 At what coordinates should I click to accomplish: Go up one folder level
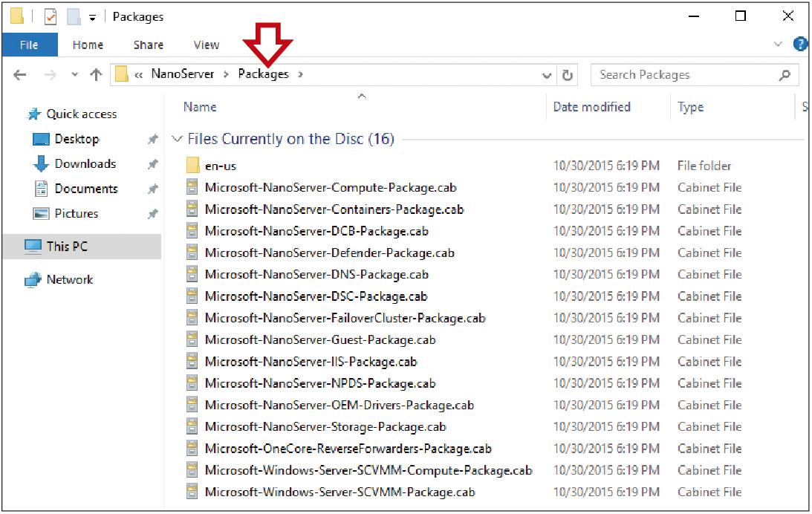[x=96, y=75]
